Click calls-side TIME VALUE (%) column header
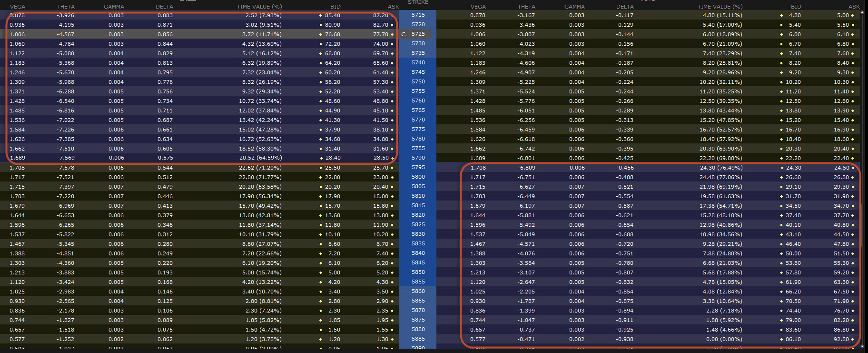The width and height of the screenshot is (868, 353). coord(259,7)
